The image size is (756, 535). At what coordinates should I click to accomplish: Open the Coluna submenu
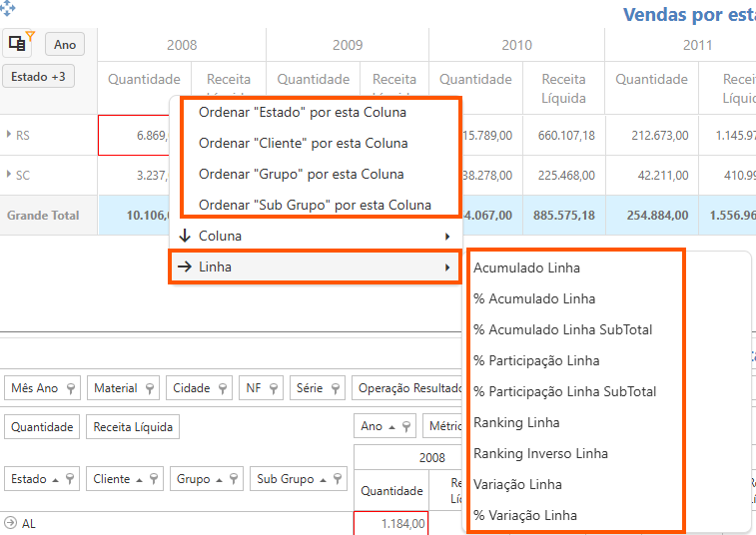(x=316, y=237)
